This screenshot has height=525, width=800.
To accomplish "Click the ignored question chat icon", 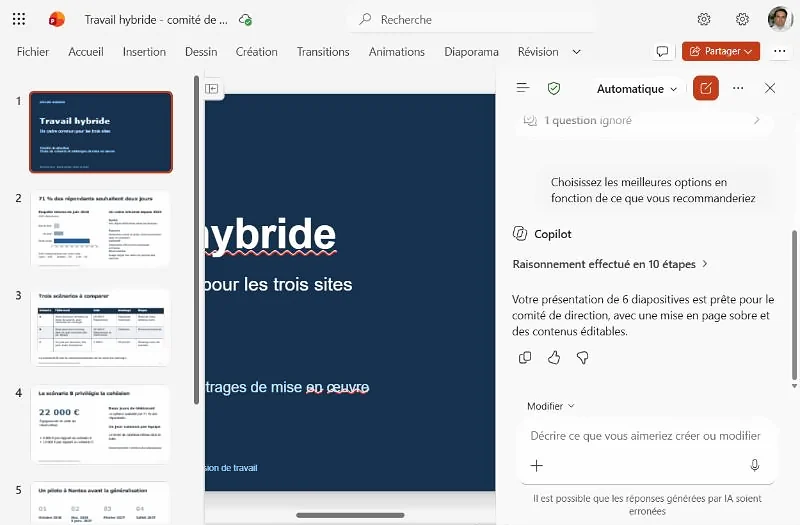I will (530, 120).
